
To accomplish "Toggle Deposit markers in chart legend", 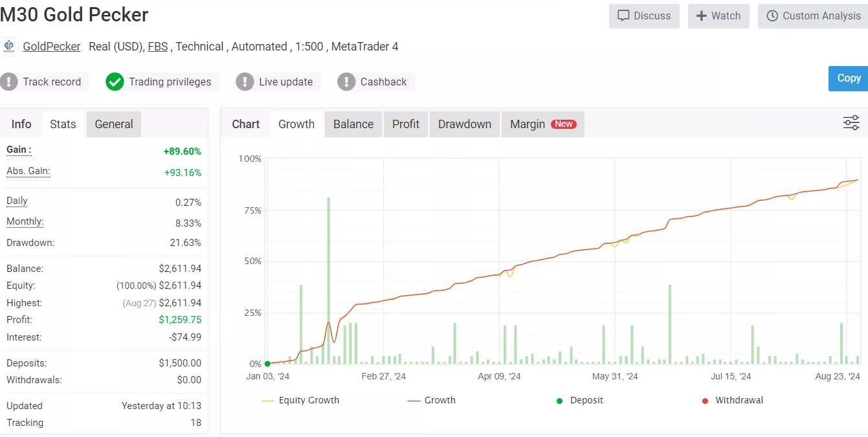I will pos(579,400).
